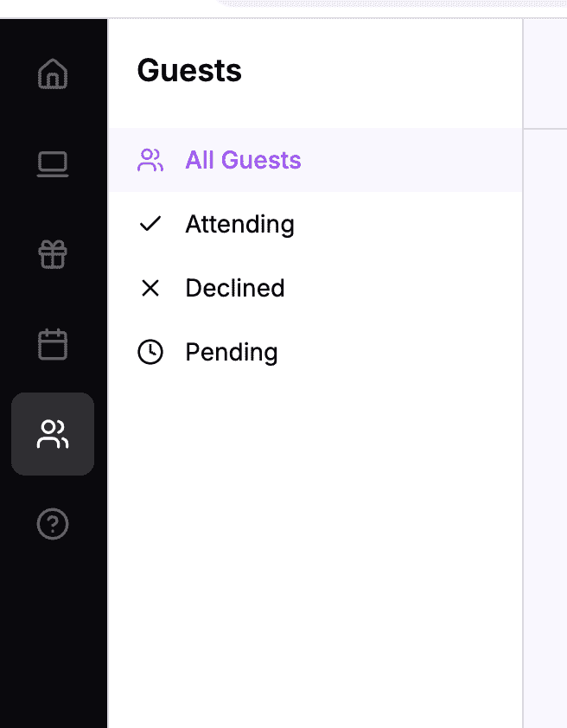Open the calendar icon in the sidebar
The width and height of the screenshot is (567, 728).
[x=53, y=344]
